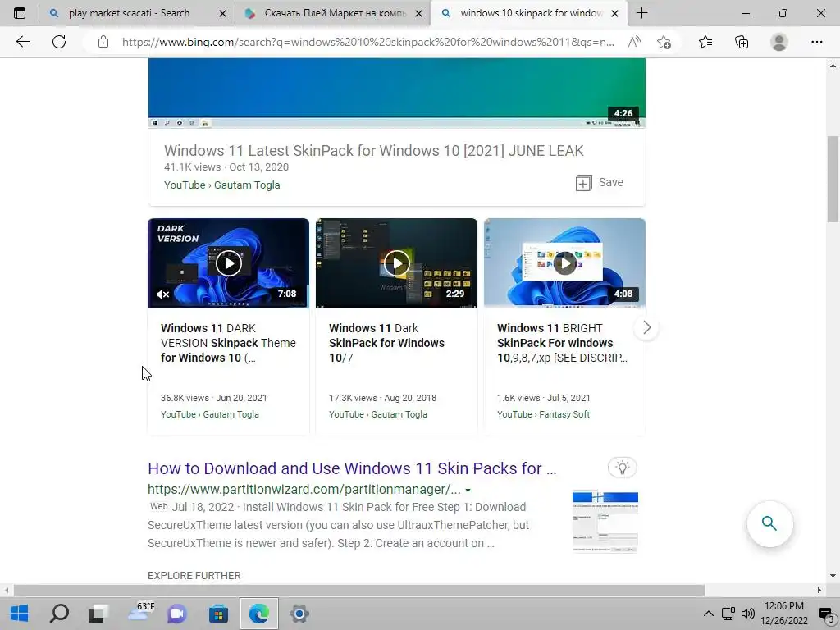Show next videos with carousel arrow

pos(646,327)
